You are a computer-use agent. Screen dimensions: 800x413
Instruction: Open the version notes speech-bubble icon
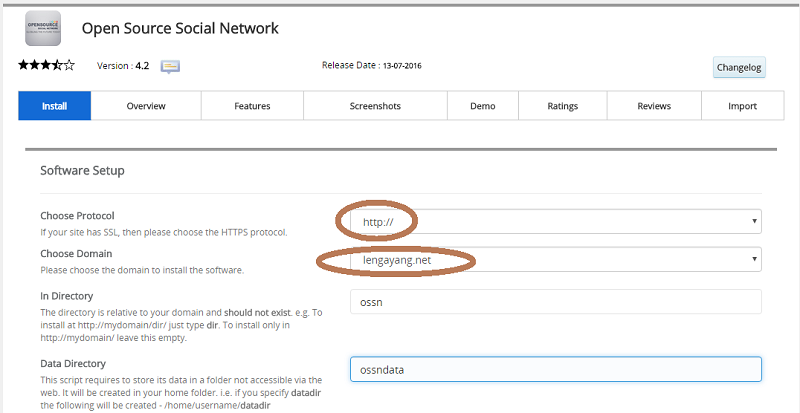(x=170, y=66)
